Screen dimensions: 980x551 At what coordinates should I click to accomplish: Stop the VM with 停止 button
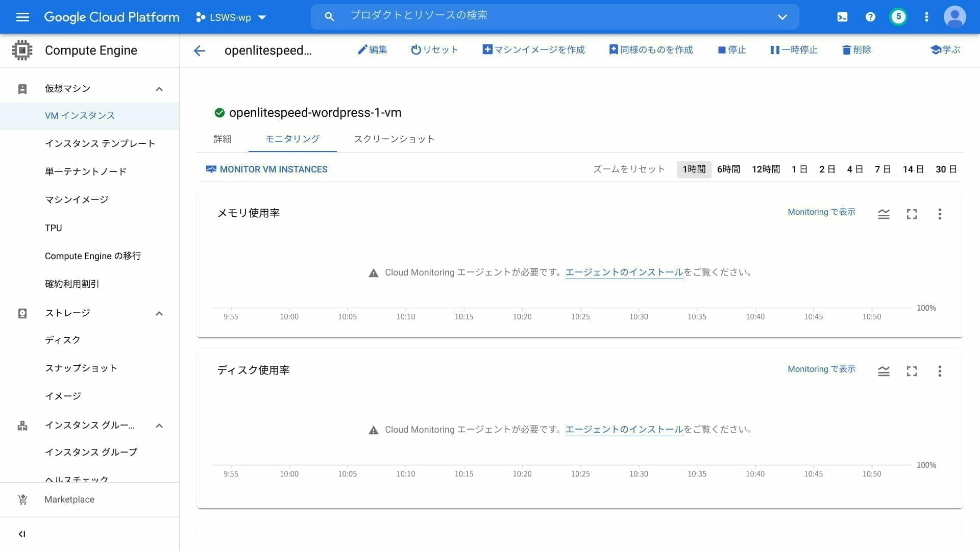(731, 49)
